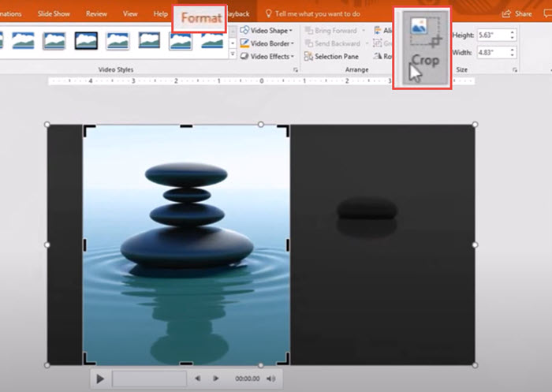Play the video with the play button
The width and height of the screenshot is (552, 392).
click(x=100, y=379)
